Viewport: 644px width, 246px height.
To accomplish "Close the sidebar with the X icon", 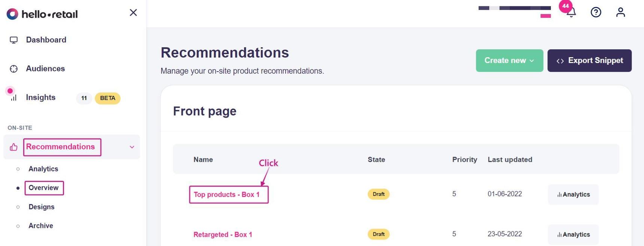I will click(133, 13).
